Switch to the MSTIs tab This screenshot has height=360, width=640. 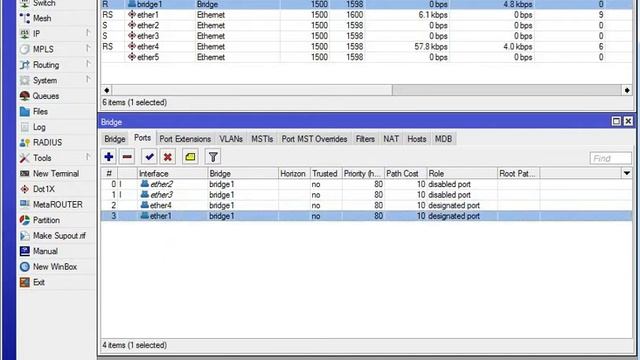(x=262, y=139)
